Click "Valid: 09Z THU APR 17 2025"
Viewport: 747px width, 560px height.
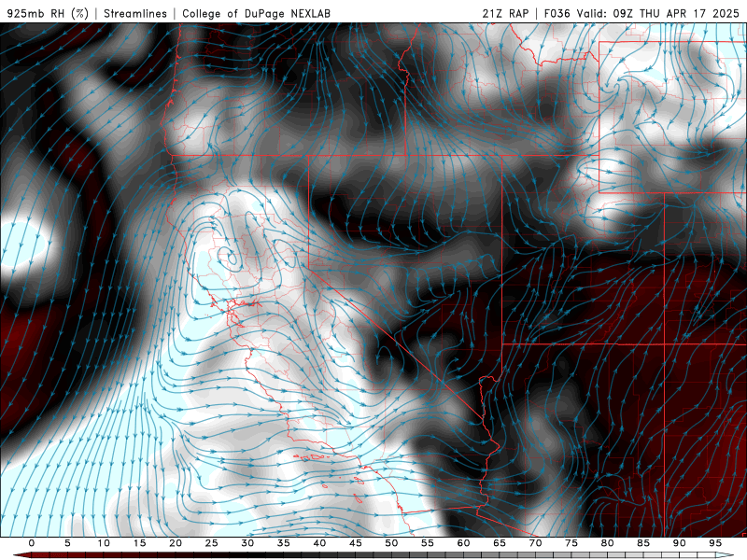click(658, 13)
